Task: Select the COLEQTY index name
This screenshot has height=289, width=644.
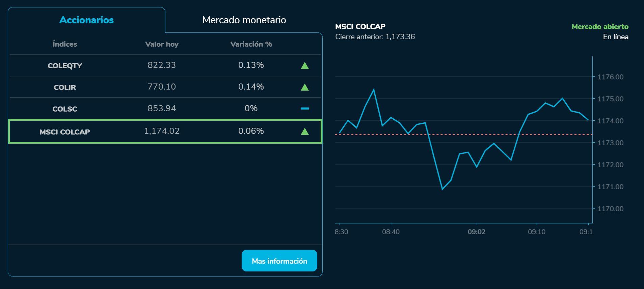Action: coord(65,66)
